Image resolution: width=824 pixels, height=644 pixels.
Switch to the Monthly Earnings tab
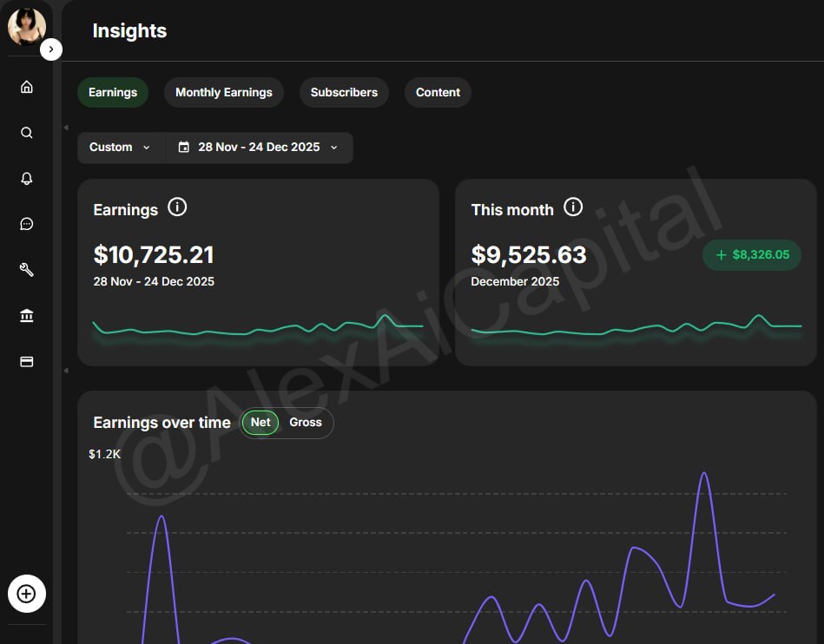point(224,93)
